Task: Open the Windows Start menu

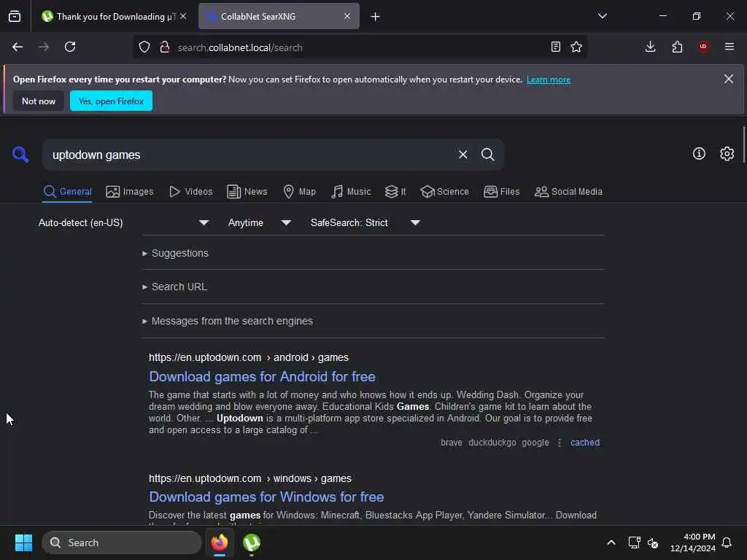Action: coord(23,542)
